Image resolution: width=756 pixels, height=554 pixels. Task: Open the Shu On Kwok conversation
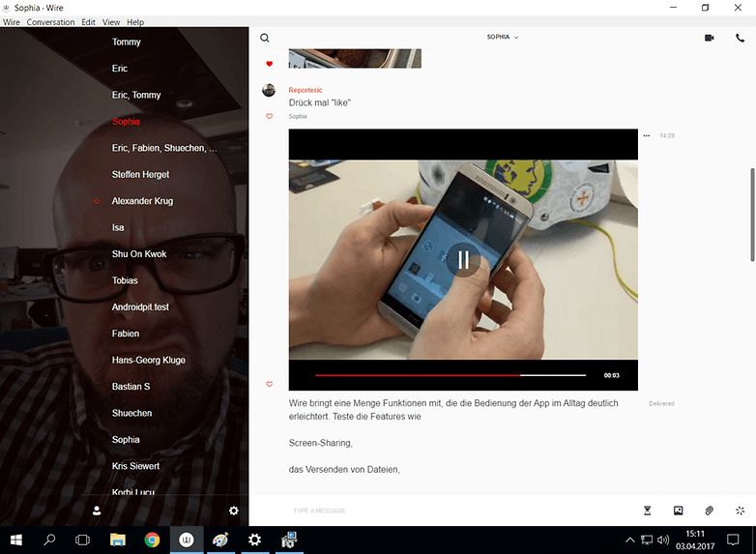pyautogui.click(x=139, y=254)
